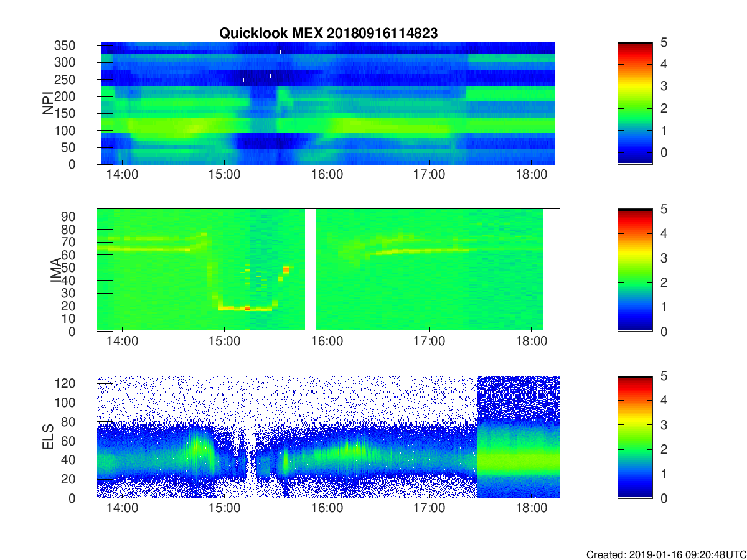747x560 pixels.
Task: Click inside the IMA spectrogram panel
Action: tap(328, 270)
